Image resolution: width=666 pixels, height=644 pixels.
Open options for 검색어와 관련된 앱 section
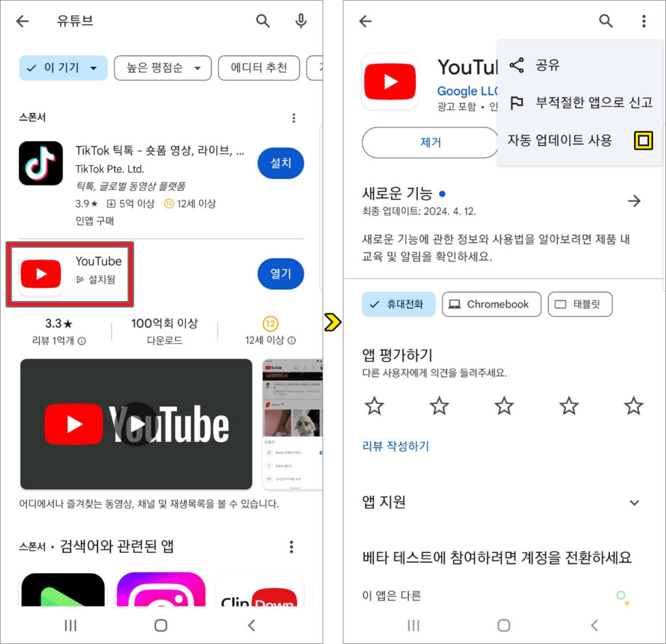(x=291, y=546)
